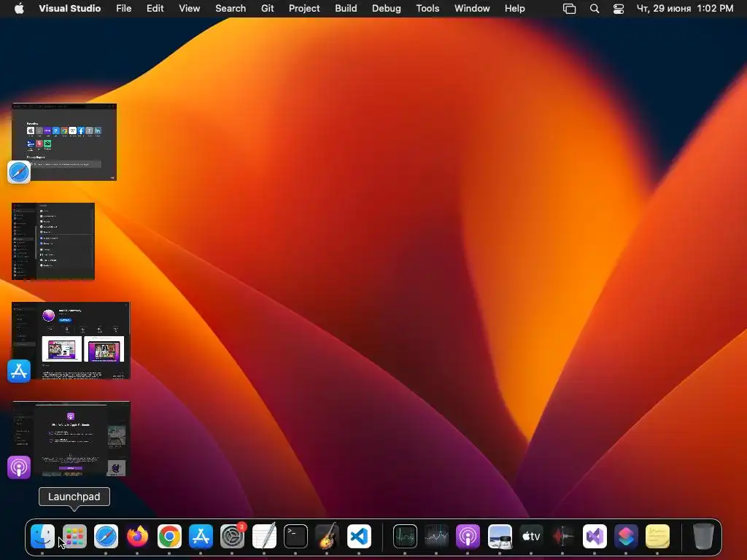Open Activity Monitor in the Dock
Screen dimensions: 747x560
pos(405,536)
